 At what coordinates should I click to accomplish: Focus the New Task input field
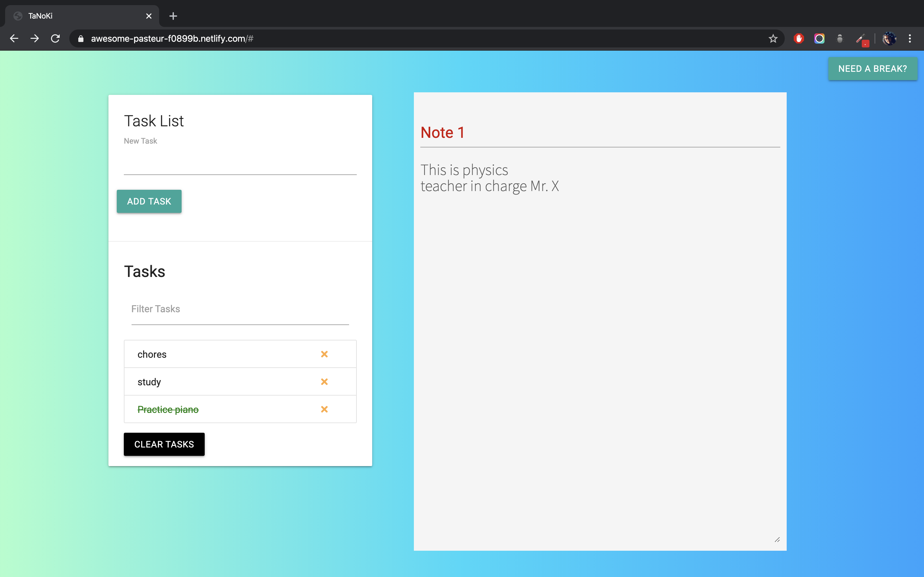[x=240, y=165]
